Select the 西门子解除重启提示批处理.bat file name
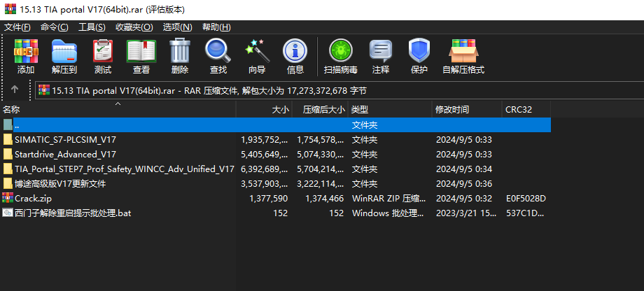 pos(73,213)
